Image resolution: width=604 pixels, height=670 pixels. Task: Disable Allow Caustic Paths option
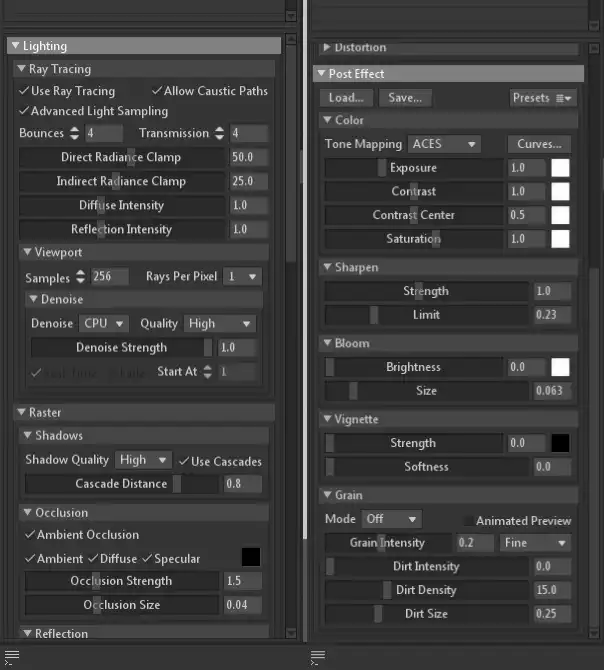pos(157,91)
